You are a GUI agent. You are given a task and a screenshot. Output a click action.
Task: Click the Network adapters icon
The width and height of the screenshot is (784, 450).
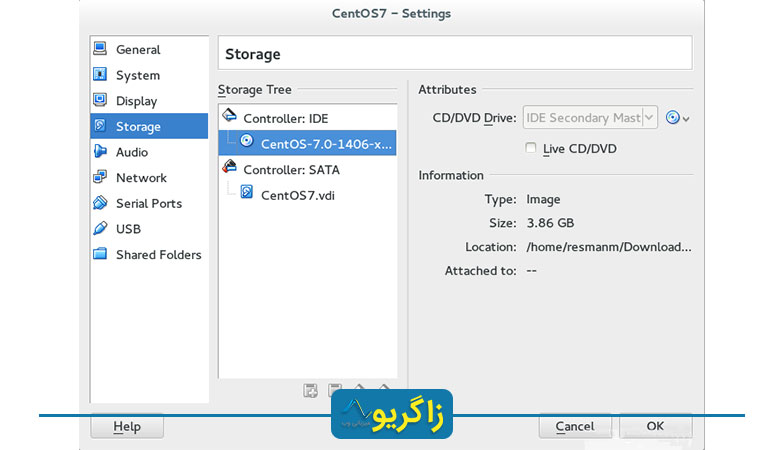click(x=100, y=176)
